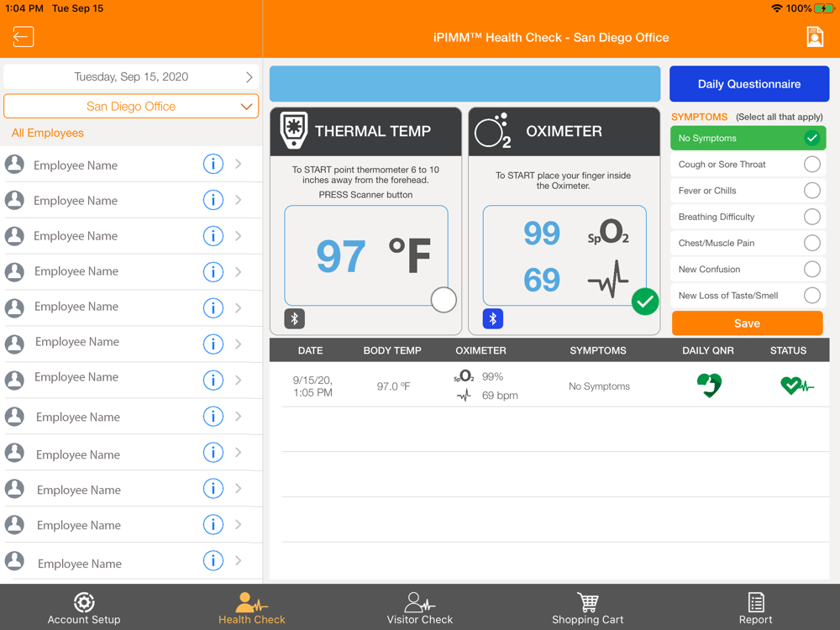Deselect the No Symptoms option

pyautogui.click(x=748, y=139)
